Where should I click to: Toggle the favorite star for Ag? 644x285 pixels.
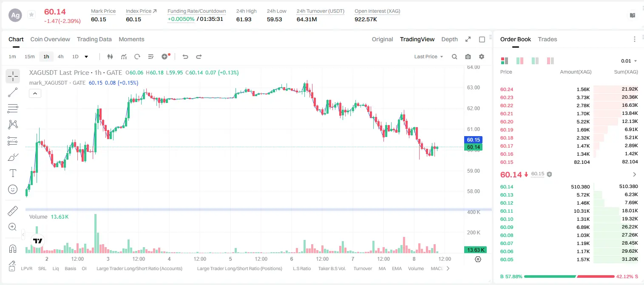pyautogui.click(x=31, y=15)
